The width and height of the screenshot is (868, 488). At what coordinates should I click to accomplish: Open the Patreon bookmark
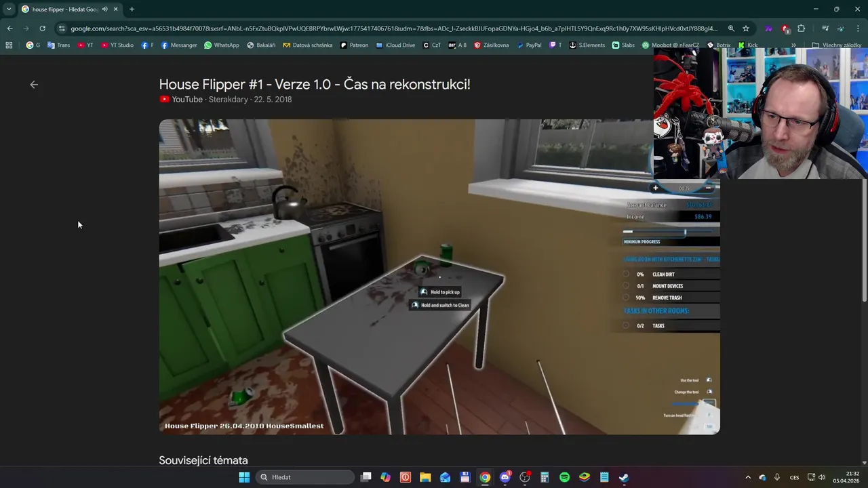[x=354, y=45]
